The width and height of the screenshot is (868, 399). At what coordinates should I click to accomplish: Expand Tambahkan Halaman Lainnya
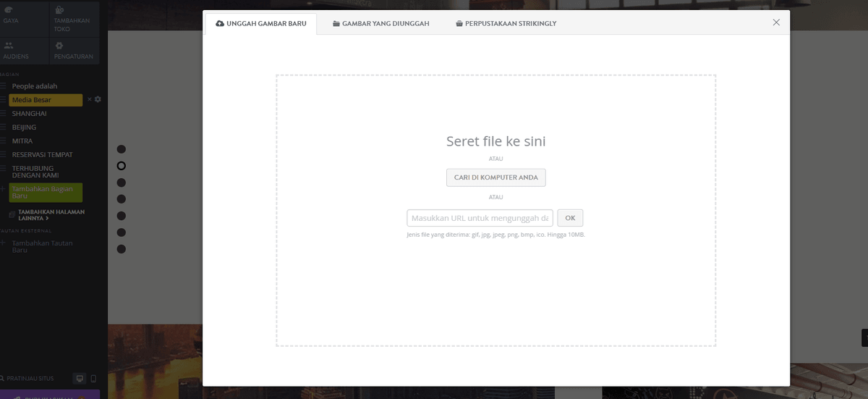pyautogui.click(x=51, y=214)
